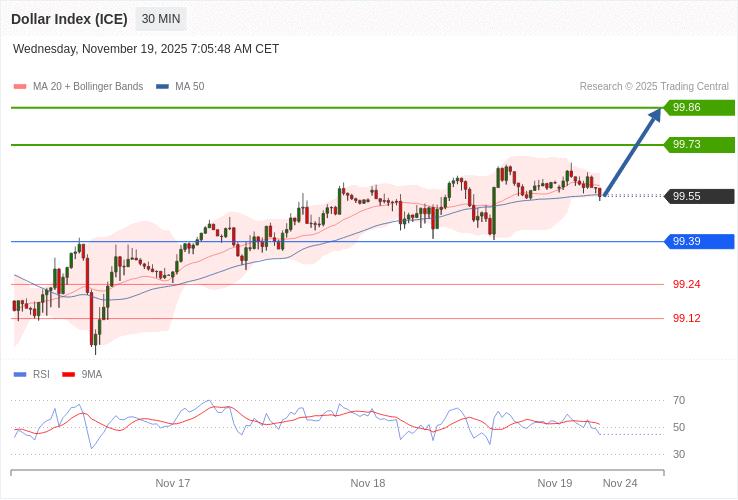Click the 99.24 red support label
The width and height of the screenshot is (738, 500).
pos(686,284)
